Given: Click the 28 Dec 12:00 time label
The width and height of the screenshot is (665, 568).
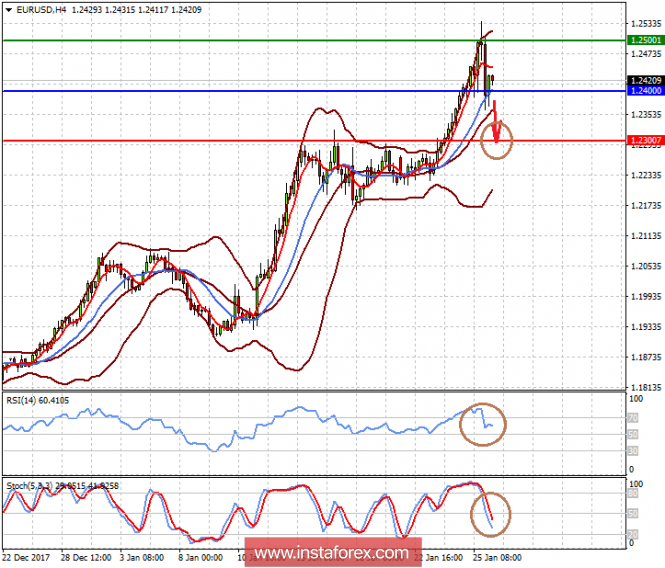Looking at the screenshot, I should pos(86,557).
